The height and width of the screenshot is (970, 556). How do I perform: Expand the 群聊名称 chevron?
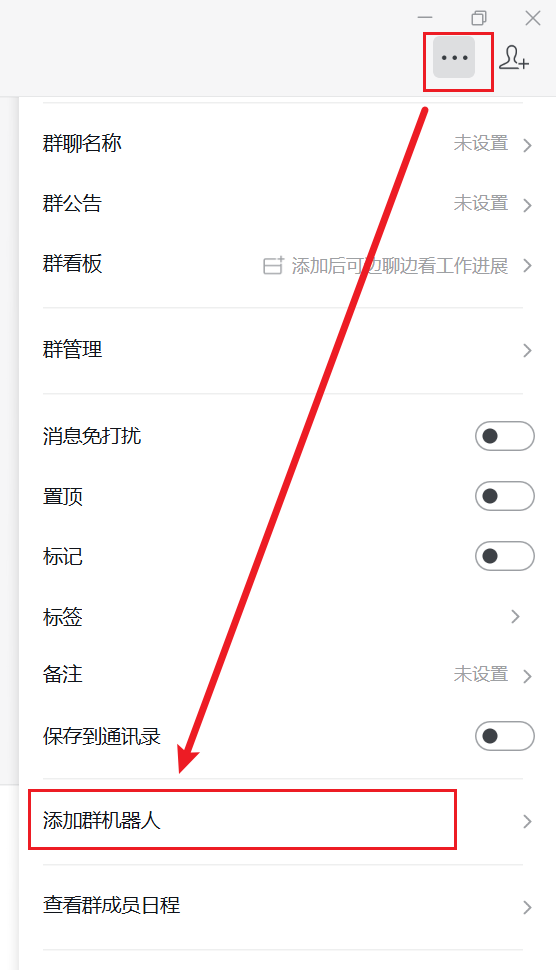coord(527,145)
